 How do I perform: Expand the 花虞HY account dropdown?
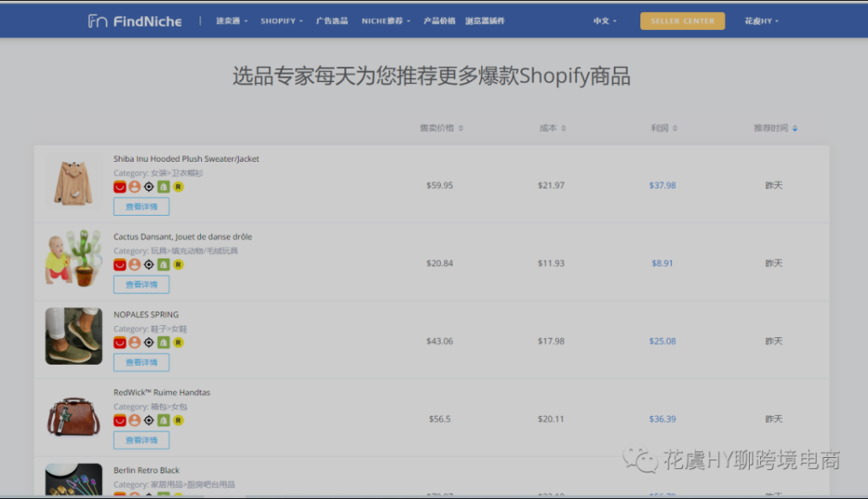pyautogui.click(x=760, y=21)
